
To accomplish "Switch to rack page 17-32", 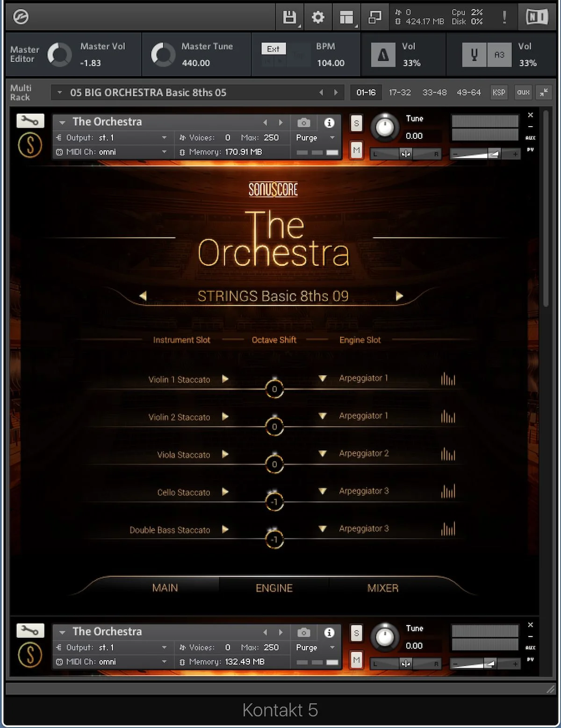I will (400, 93).
